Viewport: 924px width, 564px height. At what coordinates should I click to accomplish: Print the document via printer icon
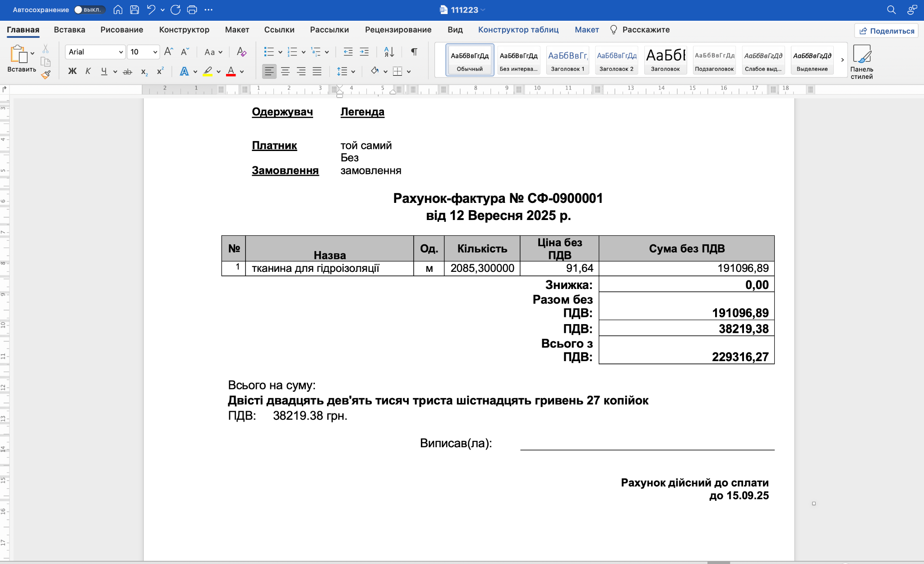click(x=192, y=9)
